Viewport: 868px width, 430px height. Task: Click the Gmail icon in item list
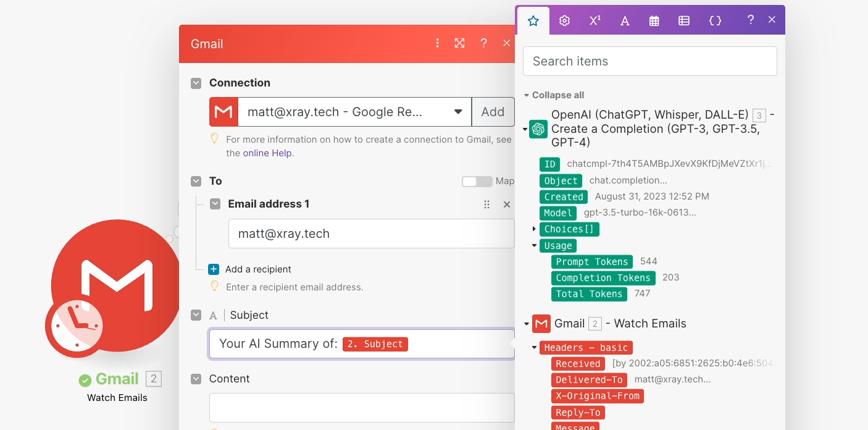point(541,324)
